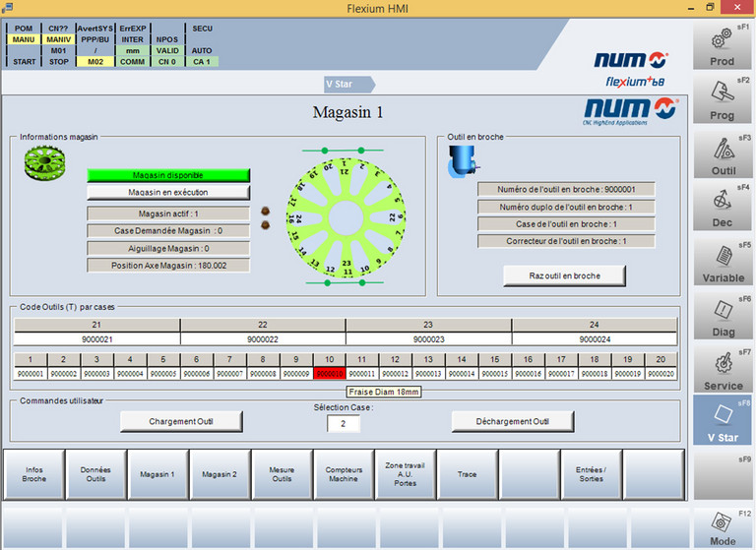This screenshot has width=756, height=550.
Task: Click the Magasin en exécution indicator
Action: click(x=168, y=193)
